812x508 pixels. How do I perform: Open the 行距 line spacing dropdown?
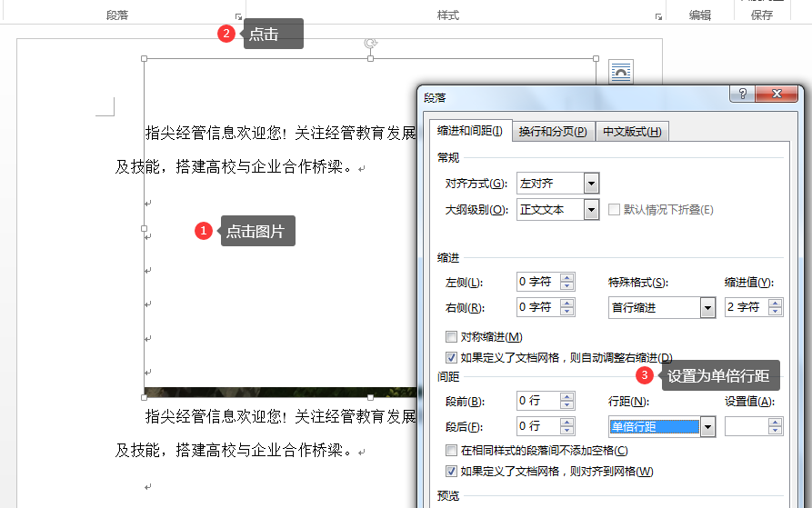[x=707, y=427]
